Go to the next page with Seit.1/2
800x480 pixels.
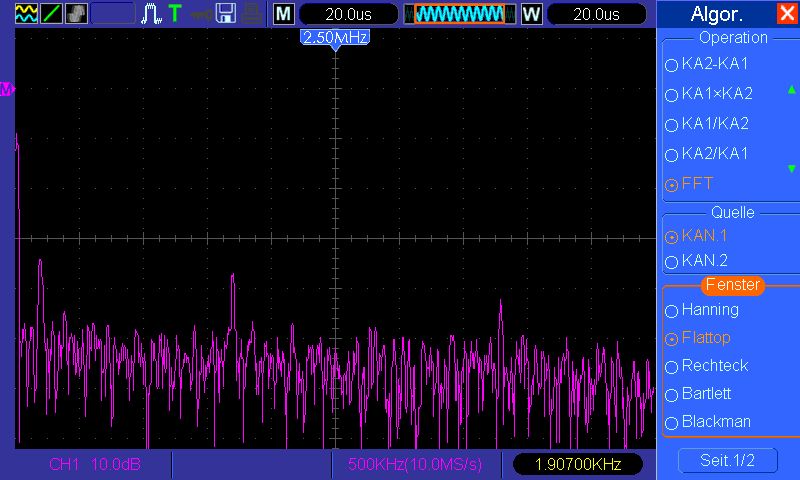coord(728,461)
